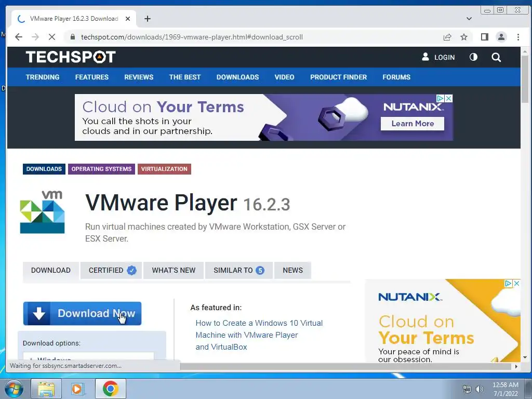Viewport: 532px width, 399px height.
Task: Click AdChoices icon on top banner
Action: (x=441, y=98)
